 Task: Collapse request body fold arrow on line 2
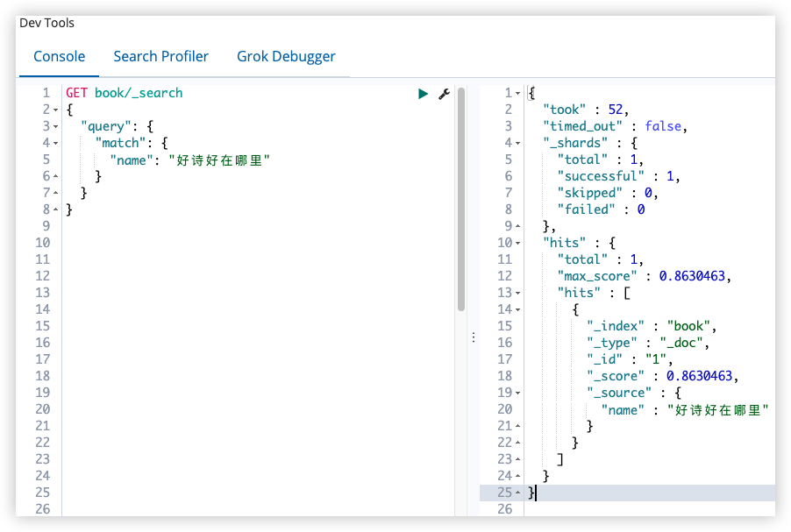[x=55, y=110]
